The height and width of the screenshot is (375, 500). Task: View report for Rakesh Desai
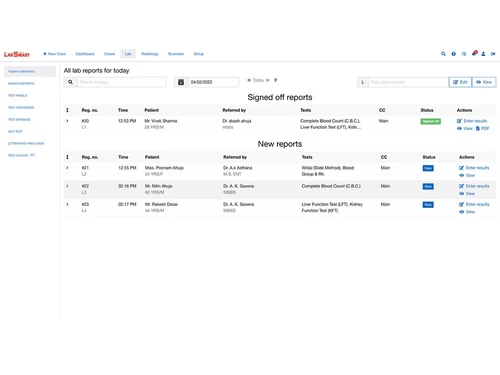click(467, 212)
